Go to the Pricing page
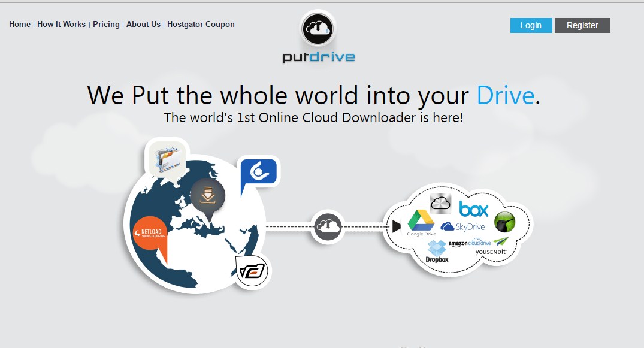This screenshot has height=348, width=644. click(106, 24)
